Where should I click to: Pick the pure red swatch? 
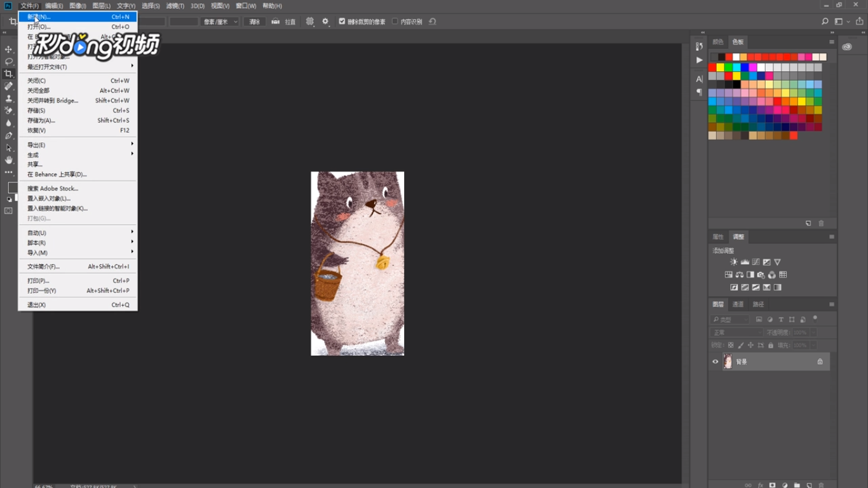click(712, 67)
